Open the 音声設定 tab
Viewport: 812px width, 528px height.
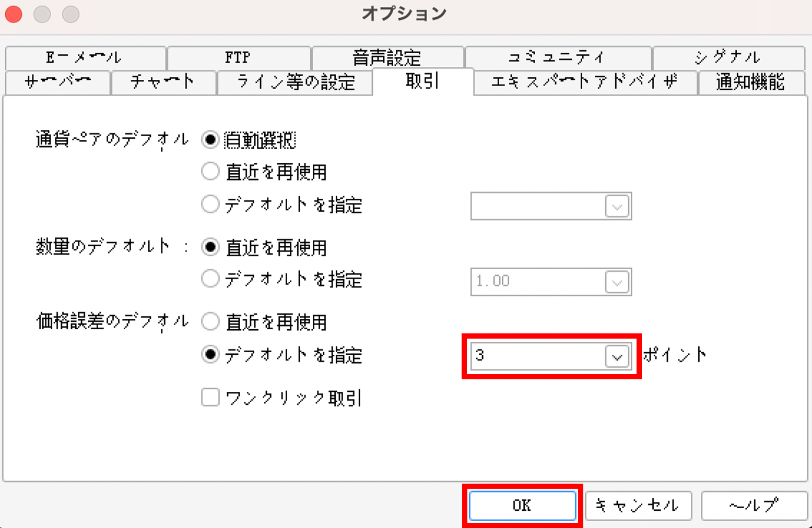pyautogui.click(x=387, y=57)
